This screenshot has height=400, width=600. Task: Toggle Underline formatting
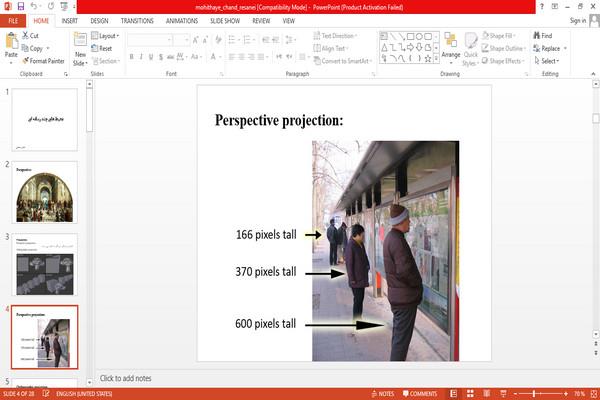151,57
